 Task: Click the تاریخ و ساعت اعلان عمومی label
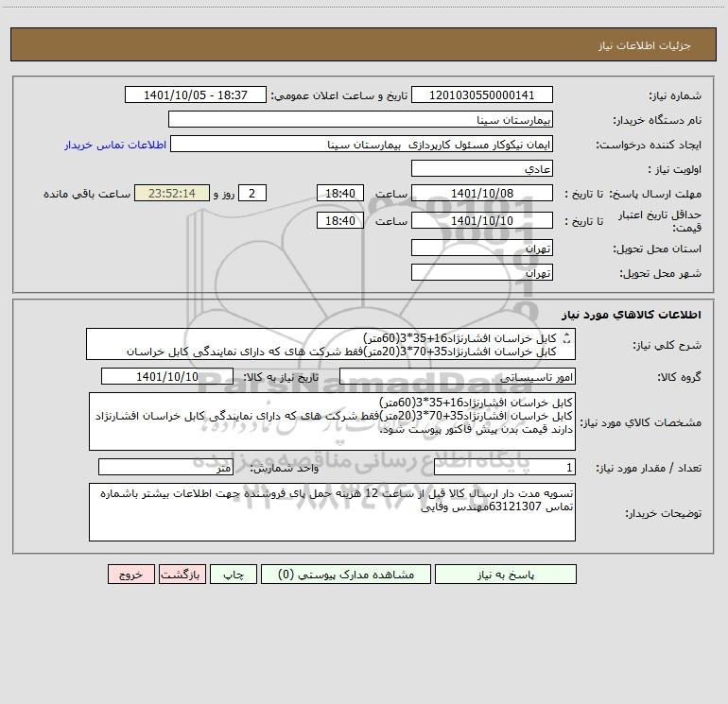click(x=338, y=95)
